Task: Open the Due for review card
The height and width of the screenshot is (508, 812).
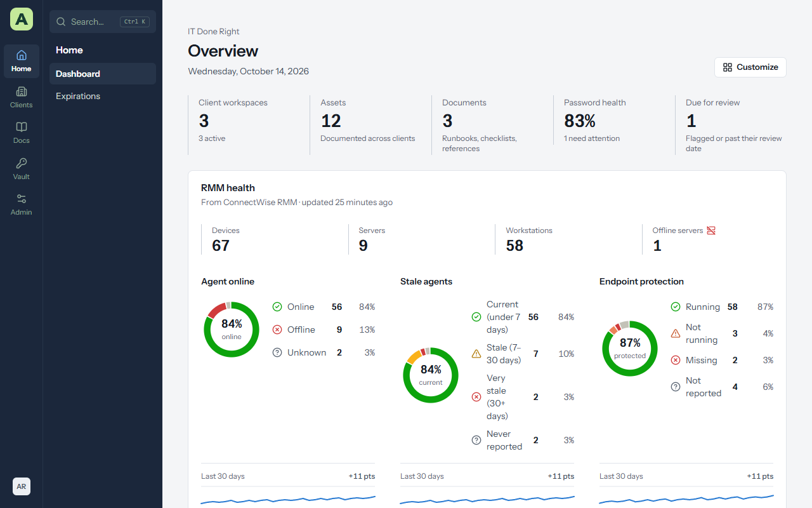Action: [731, 125]
